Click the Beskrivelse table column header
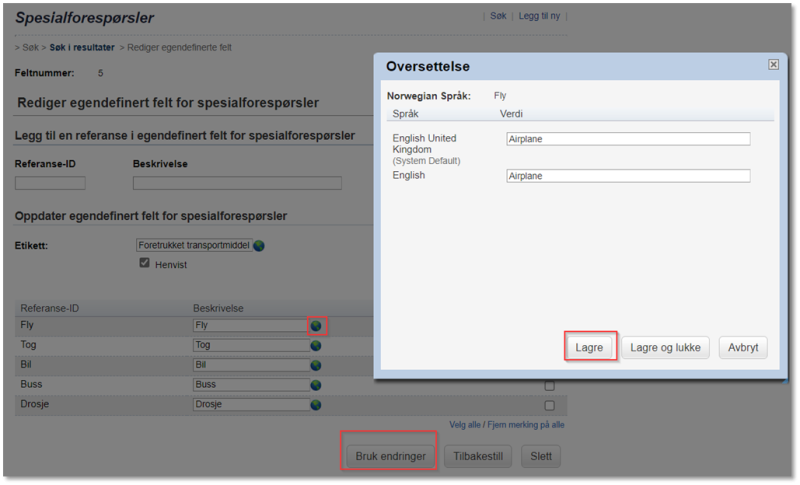Viewport: 800px width, 485px height. tap(218, 309)
